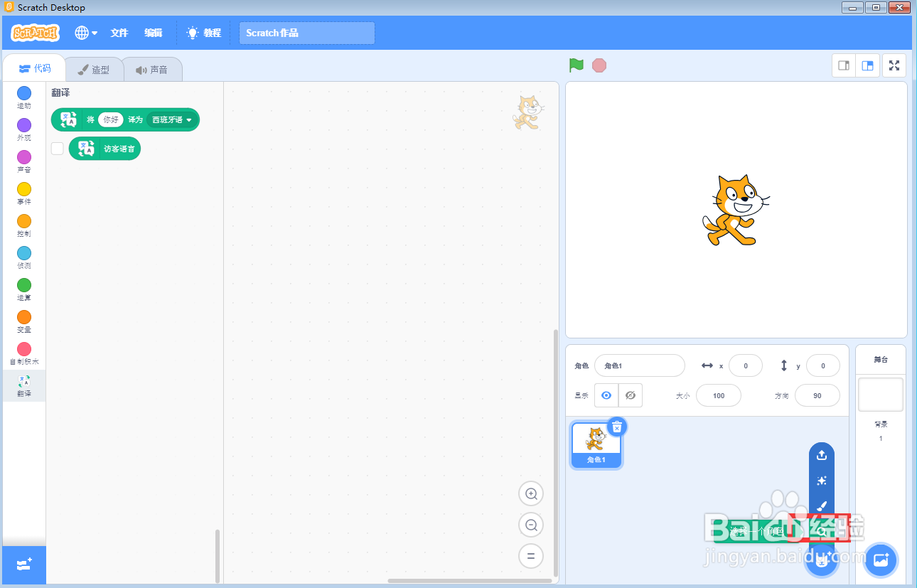Open the 编辑 menu
917x588 pixels.
tap(154, 33)
